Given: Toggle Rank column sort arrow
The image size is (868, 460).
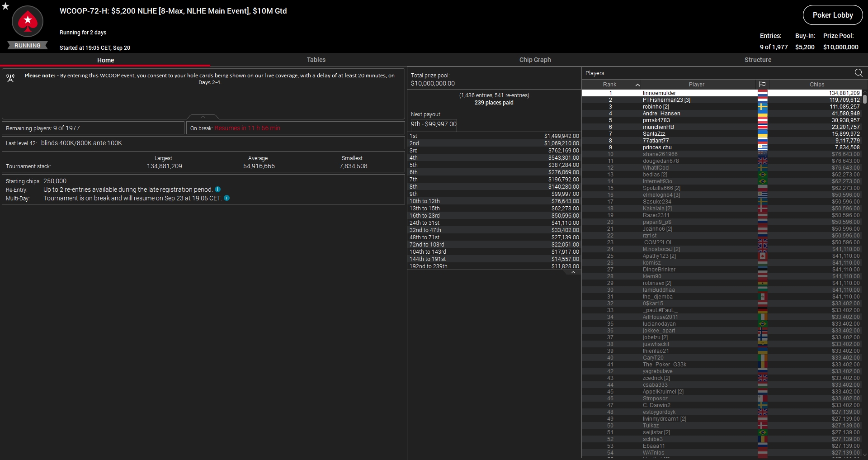Looking at the screenshot, I should [637, 85].
